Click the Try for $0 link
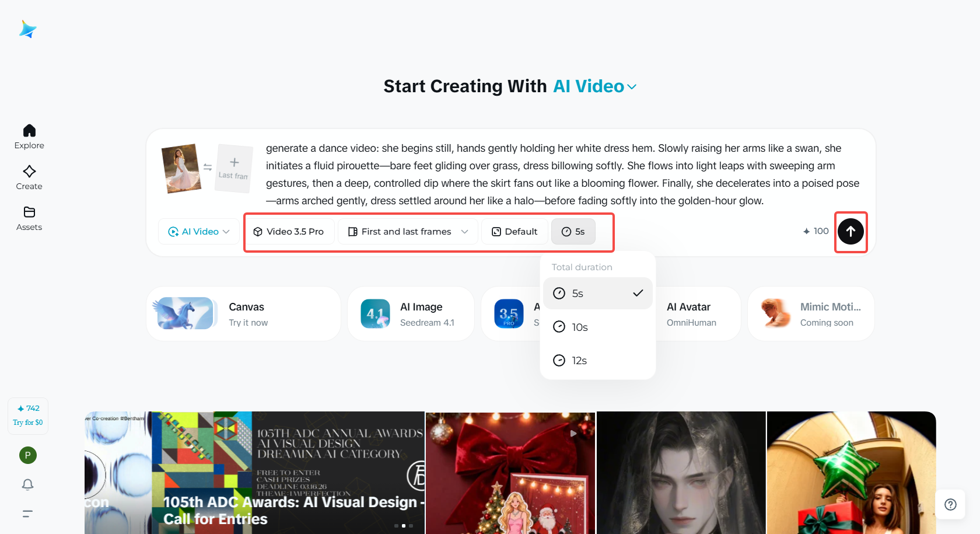The image size is (980, 534). pyautogui.click(x=28, y=423)
